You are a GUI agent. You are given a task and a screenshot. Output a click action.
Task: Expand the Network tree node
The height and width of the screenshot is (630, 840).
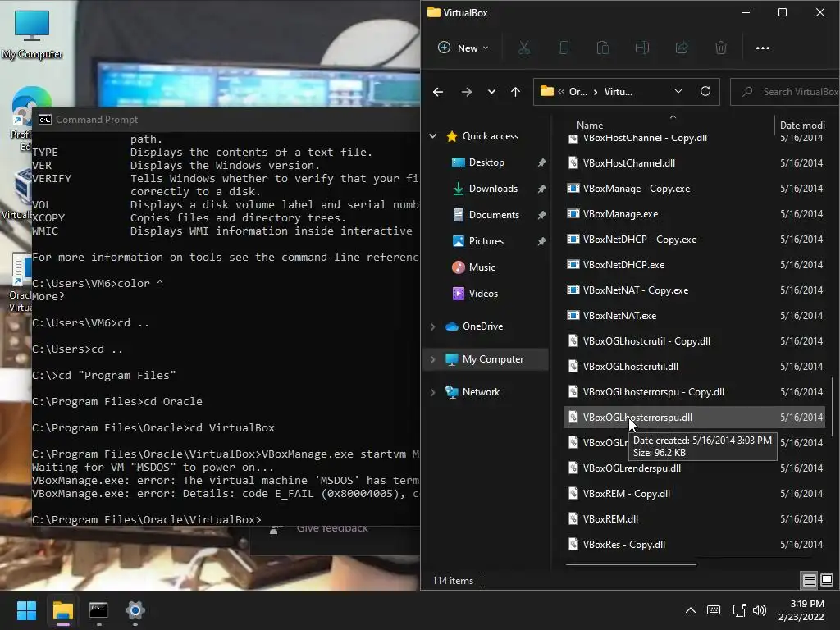[x=433, y=392]
